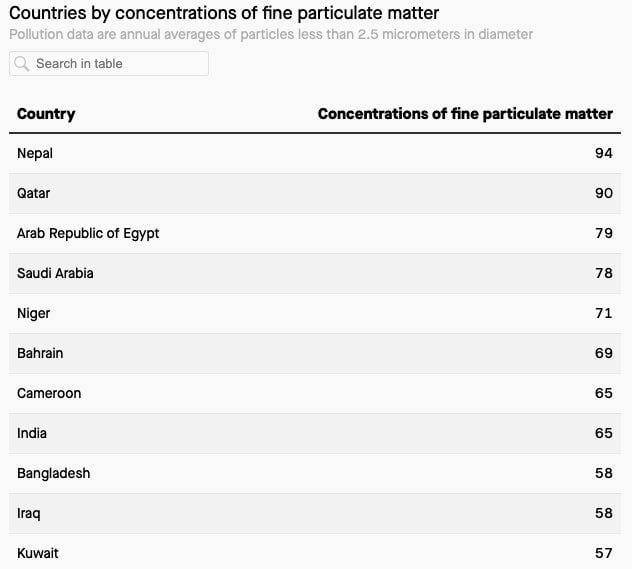
Task: Select the Saudi Arabia row
Action: pyautogui.click(x=315, y=274)
